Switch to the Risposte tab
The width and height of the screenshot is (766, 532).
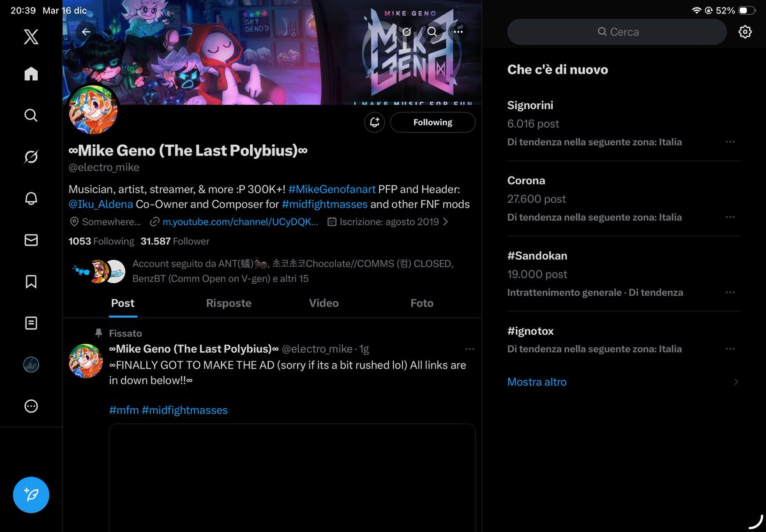click(229, 303)
